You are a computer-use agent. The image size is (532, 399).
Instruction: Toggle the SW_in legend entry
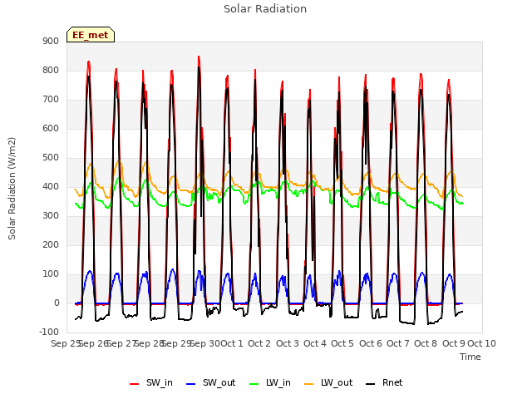(x=151, y=382)
